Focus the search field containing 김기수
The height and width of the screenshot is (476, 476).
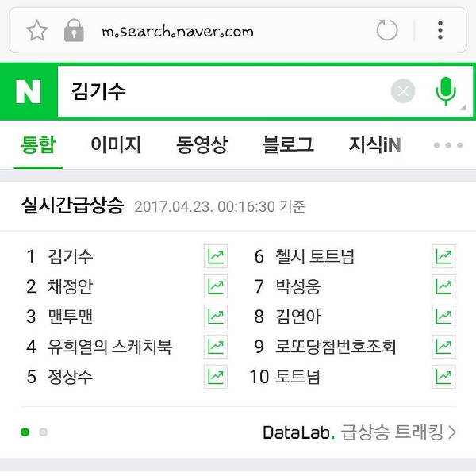point(222,92)
